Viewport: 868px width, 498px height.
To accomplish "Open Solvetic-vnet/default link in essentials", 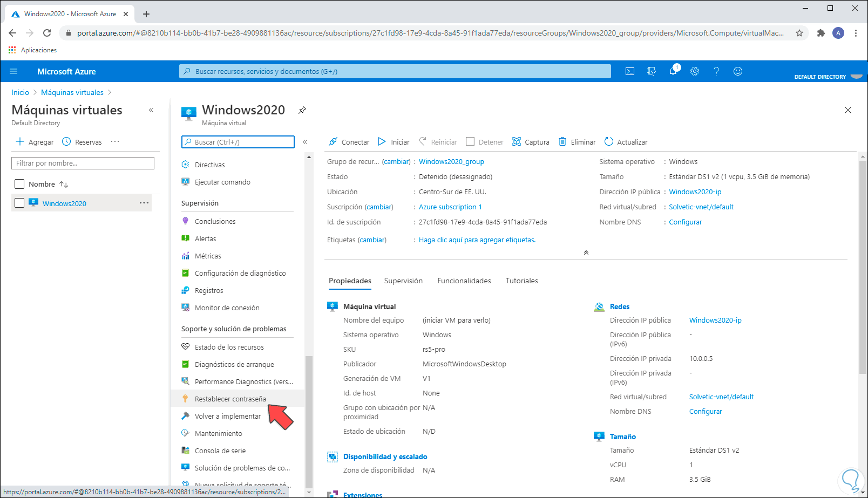I will pos(701,207).
